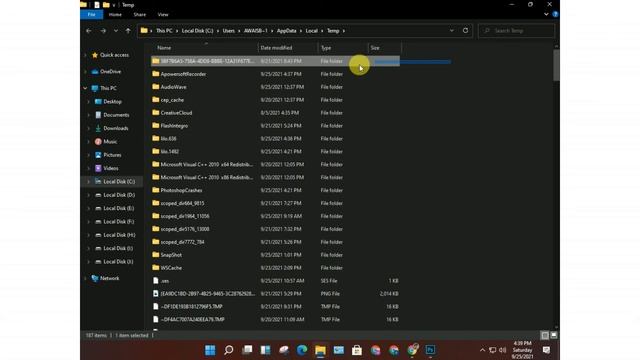Click AppData in address breadcrumb
Viewport: 640px width, 360px height.
pos(287,31)
